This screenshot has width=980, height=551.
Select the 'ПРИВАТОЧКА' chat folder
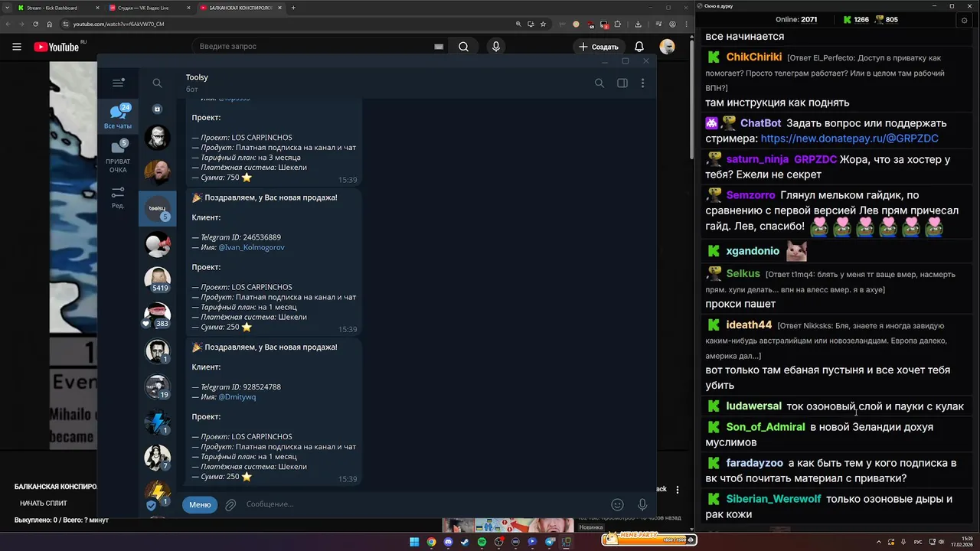pos(118,155)
